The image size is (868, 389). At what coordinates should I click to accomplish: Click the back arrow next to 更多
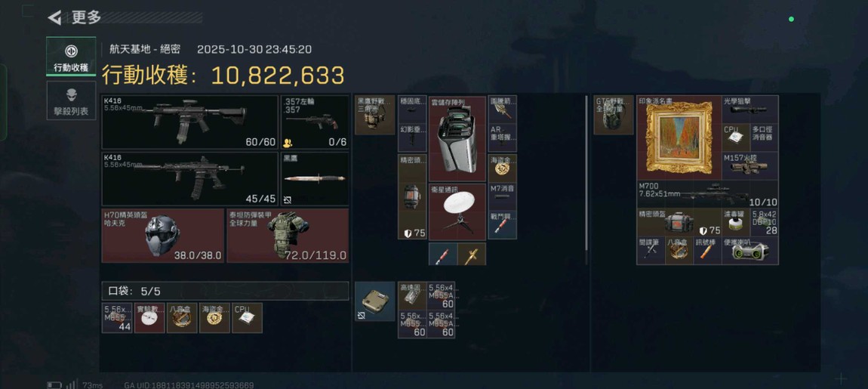[54, 17]
